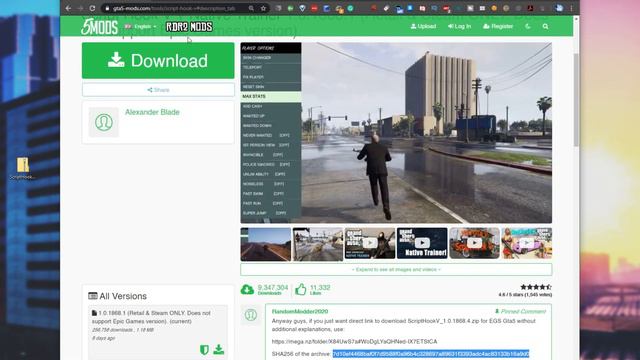This screenshot has height=360, width=640.
Task: Open the ScriptHook zip file on desktop
Action: coord(23,168)
